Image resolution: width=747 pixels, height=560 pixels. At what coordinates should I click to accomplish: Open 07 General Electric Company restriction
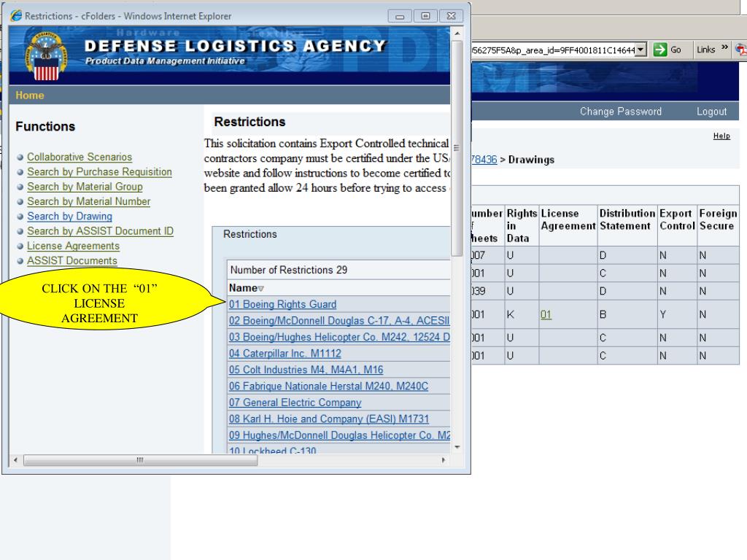click(x=295, y=402)
